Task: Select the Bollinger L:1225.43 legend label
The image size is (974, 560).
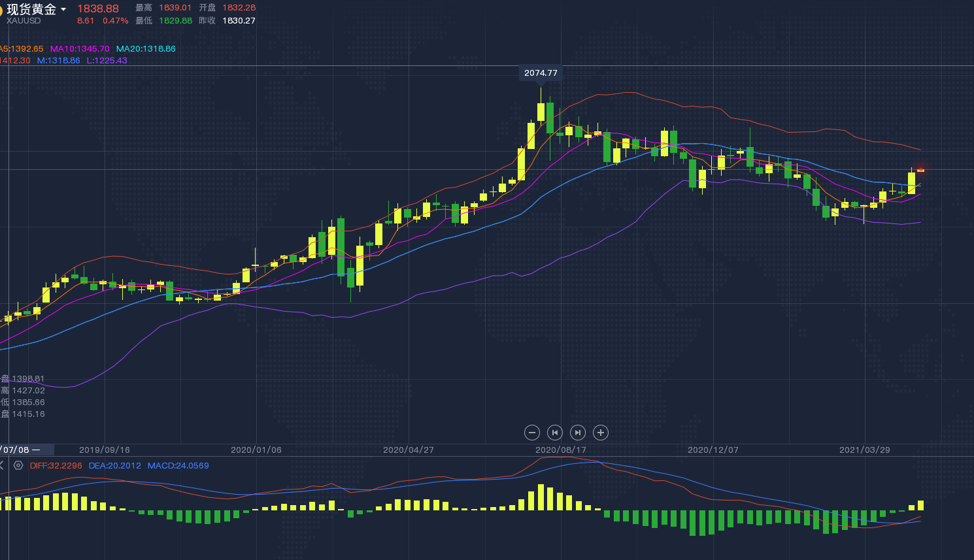Action: pos(107,61)
